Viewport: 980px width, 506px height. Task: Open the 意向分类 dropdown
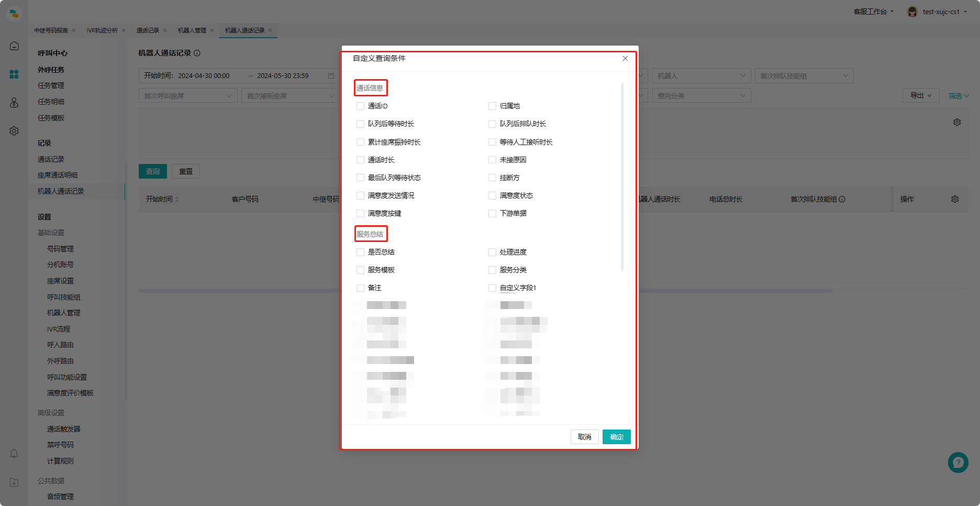click(x=701, y=96)
